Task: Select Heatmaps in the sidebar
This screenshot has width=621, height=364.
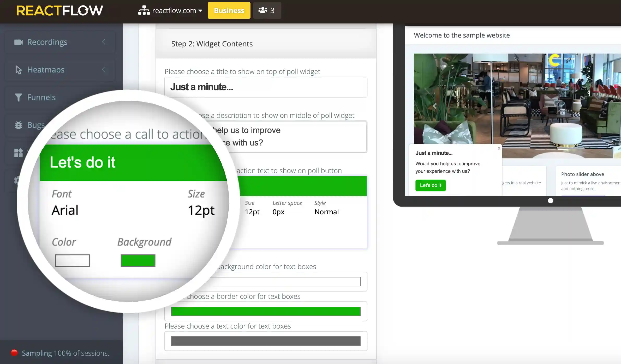Action: click(x=46, y=70)
